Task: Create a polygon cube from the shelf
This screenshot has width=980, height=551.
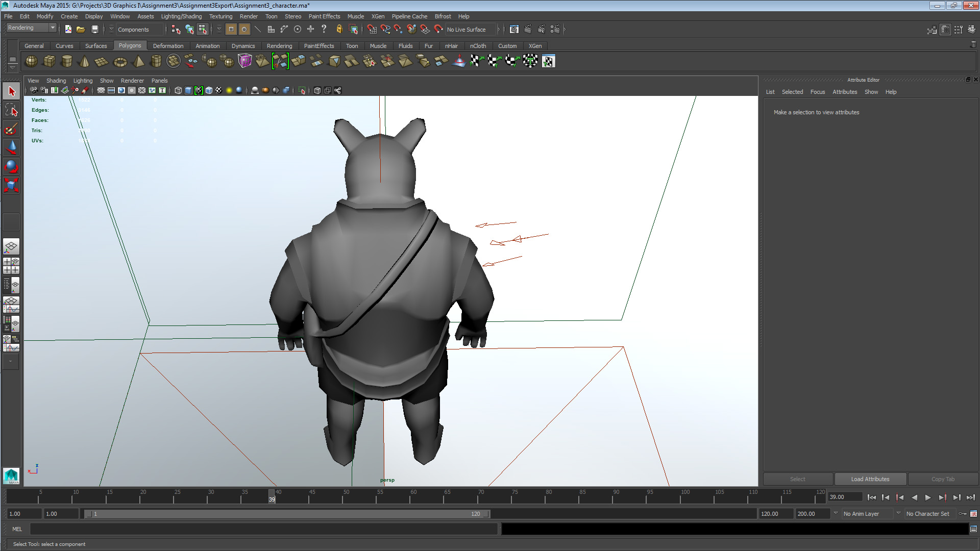Action: pos(49,61)
